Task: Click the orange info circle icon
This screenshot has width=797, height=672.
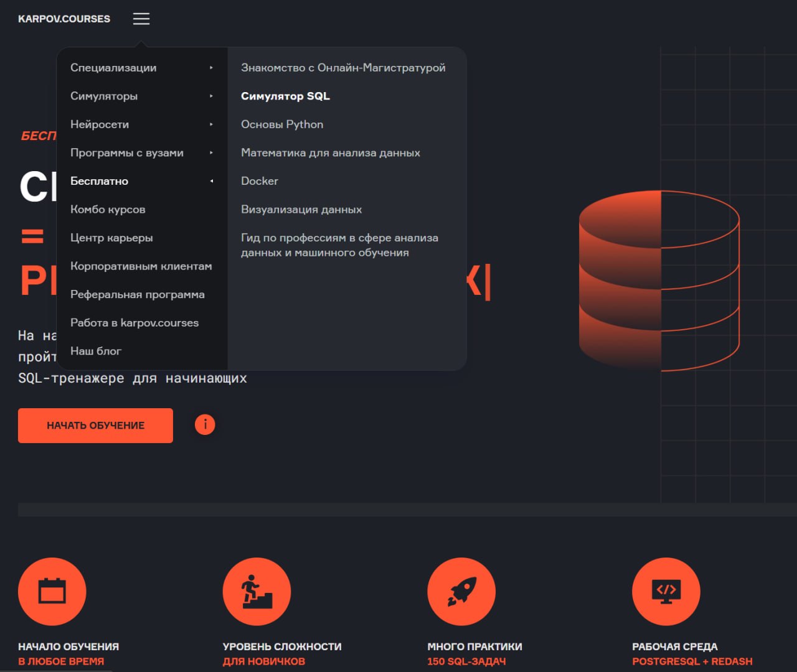Action: click(x=205, y=424)
